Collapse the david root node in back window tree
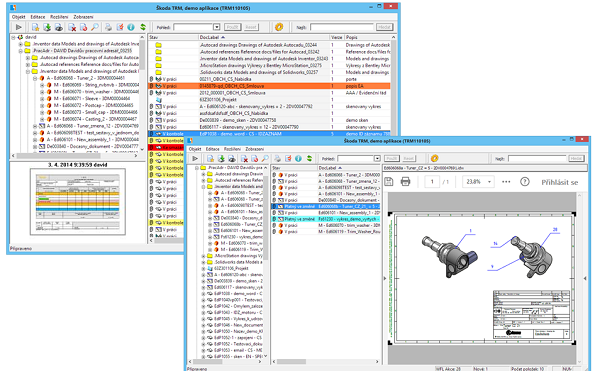600x371 pixels. click(x=13, y=37)
